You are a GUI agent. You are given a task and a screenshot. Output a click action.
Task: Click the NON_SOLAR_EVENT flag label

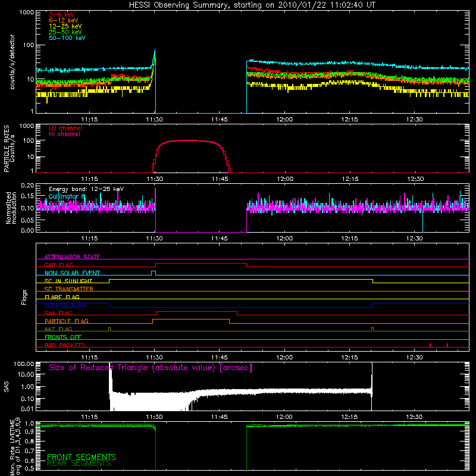click(x=72, y=273)
